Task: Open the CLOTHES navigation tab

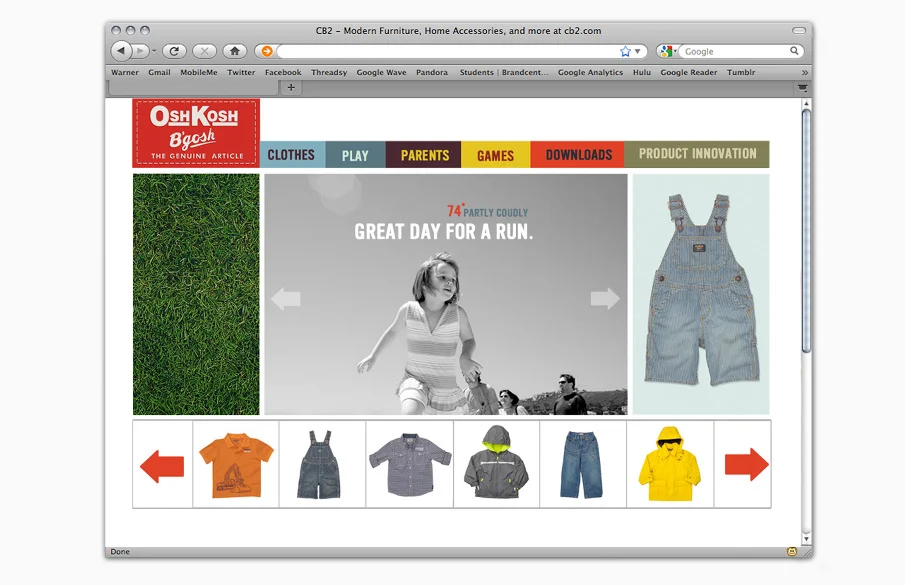Action: [292, 155]
